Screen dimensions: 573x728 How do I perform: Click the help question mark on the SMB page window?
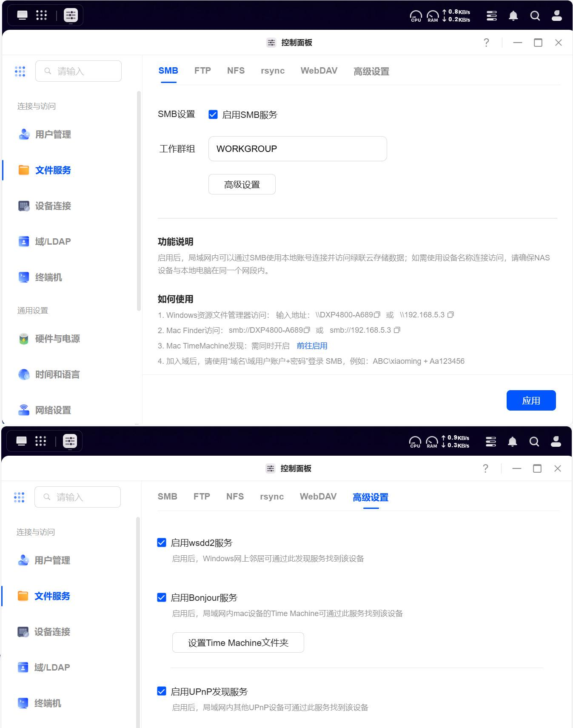pos(486,43)
